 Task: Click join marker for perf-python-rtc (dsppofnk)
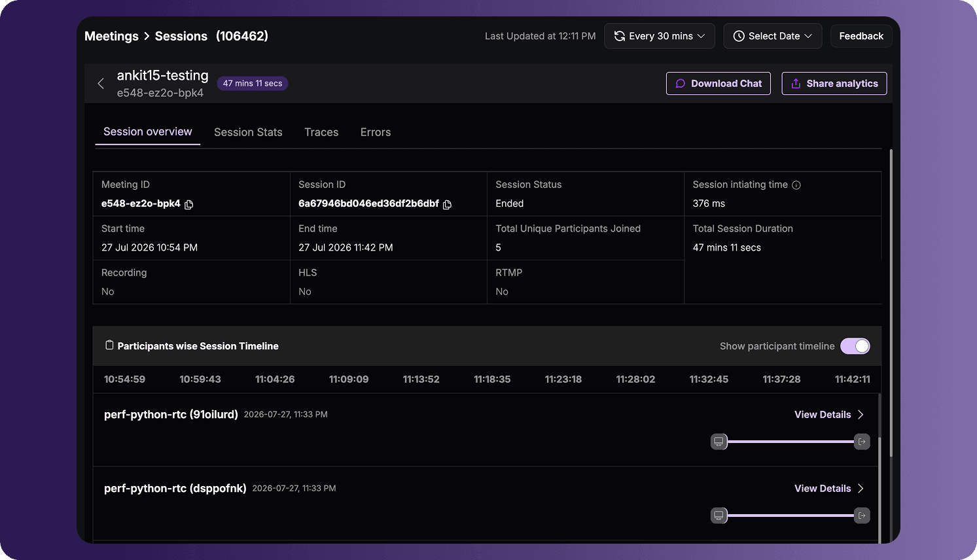719,516
